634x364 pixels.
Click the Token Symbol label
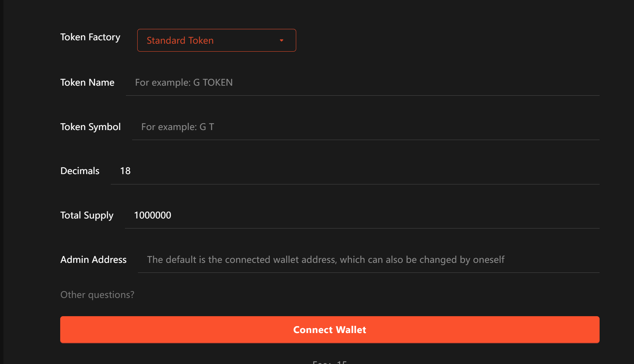coord(90,127)
